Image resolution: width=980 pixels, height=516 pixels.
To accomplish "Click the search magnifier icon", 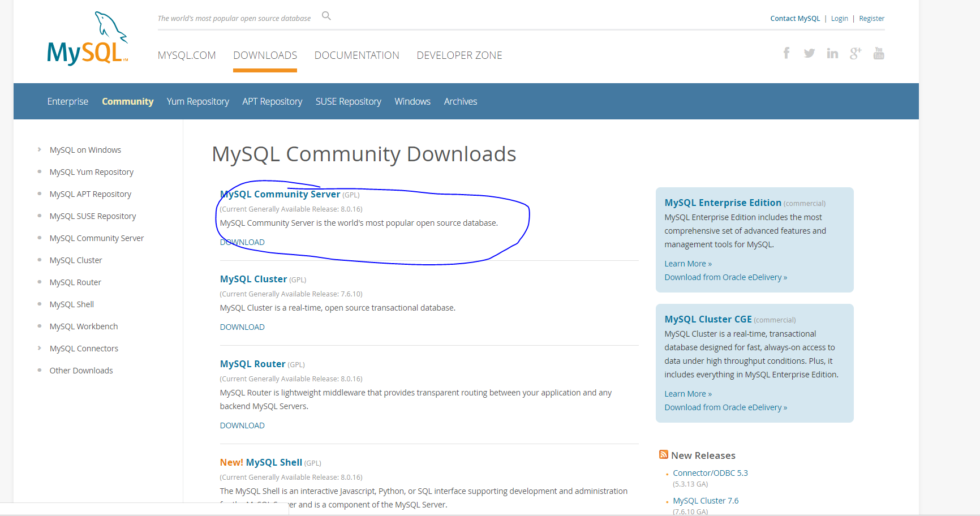I will 326,16.
